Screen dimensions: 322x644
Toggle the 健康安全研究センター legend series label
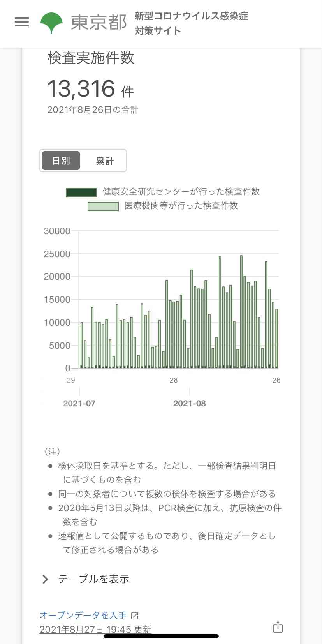tap(181, 192)
